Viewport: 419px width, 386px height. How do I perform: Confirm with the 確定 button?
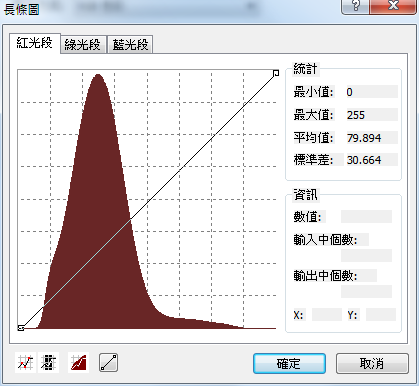click(x=289, y=363)
